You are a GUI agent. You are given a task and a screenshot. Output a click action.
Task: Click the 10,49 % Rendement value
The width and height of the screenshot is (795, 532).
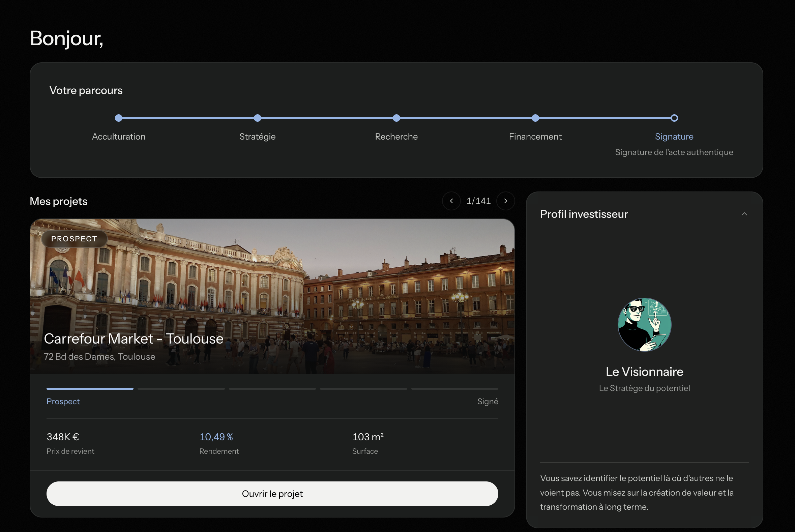click(x=216, y=437)
